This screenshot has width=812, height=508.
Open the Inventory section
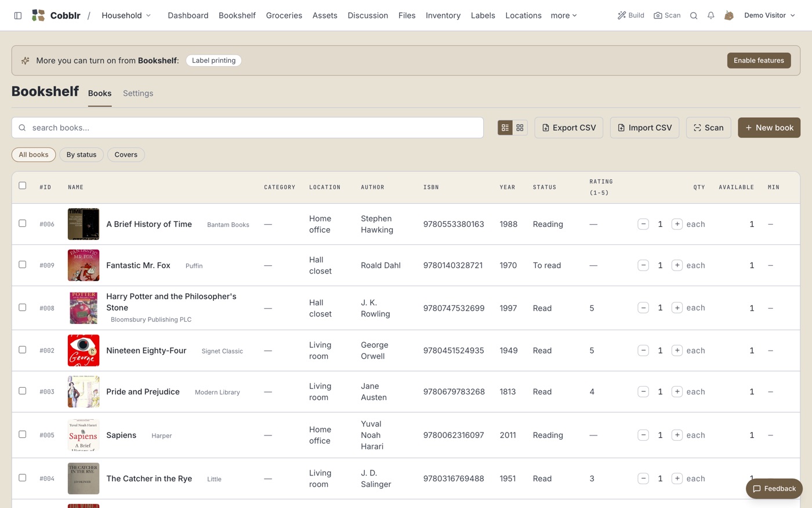point(443,16)
